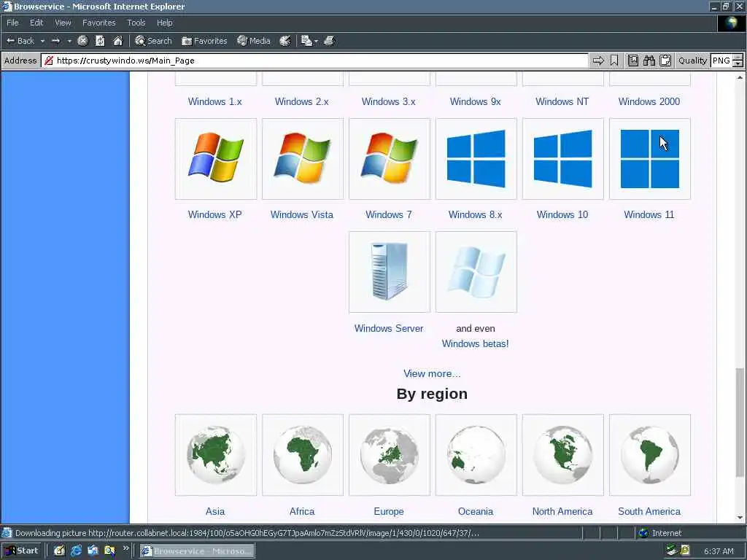Click into the Address bar URL field
Screen dimensions: 747x560
click(x=314, y=61)
